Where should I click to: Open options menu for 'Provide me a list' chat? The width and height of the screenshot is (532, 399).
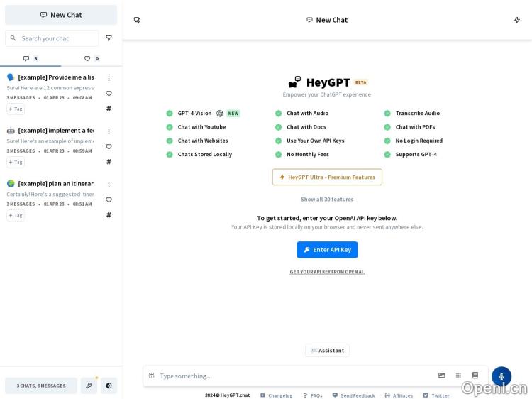click(x=109, y=78)
